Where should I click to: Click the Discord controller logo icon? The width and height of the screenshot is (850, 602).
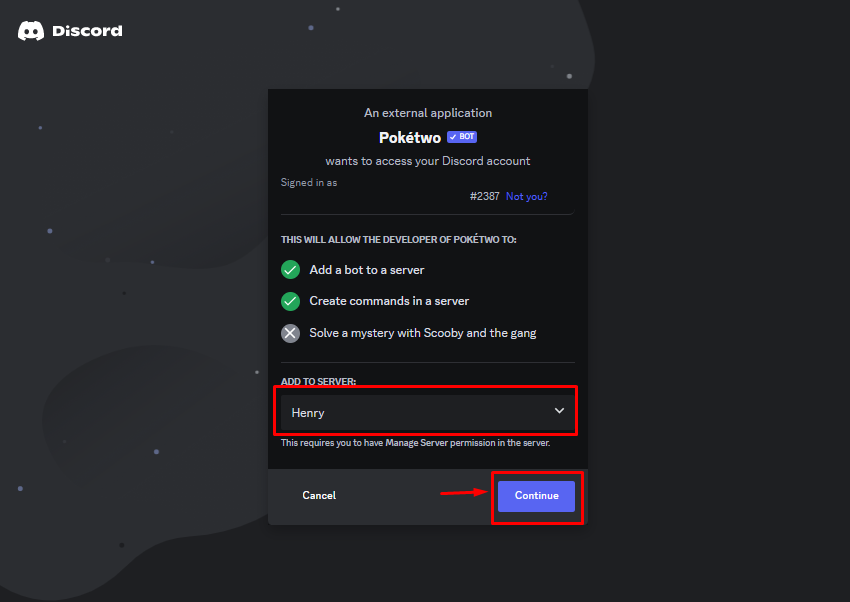point(31,31)
